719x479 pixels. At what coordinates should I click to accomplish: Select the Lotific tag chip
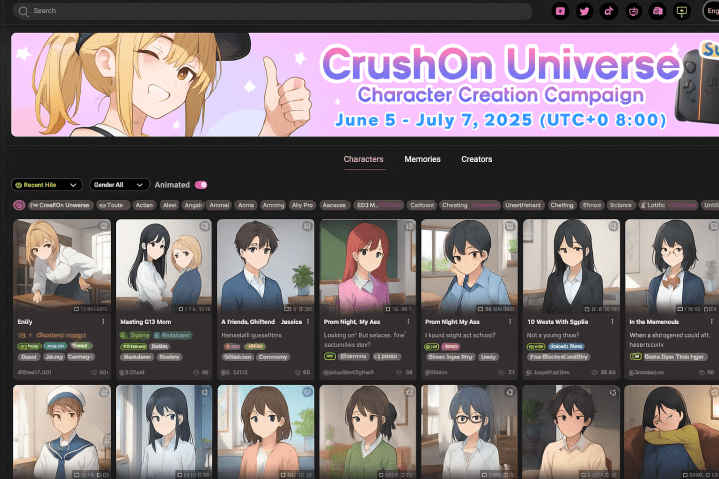[669, 205]
